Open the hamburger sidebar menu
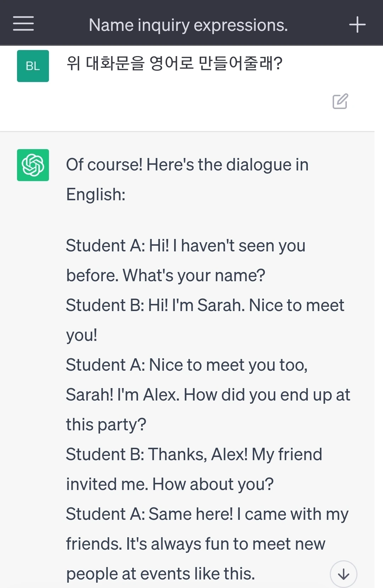The image size is (383, 588). 23,24
